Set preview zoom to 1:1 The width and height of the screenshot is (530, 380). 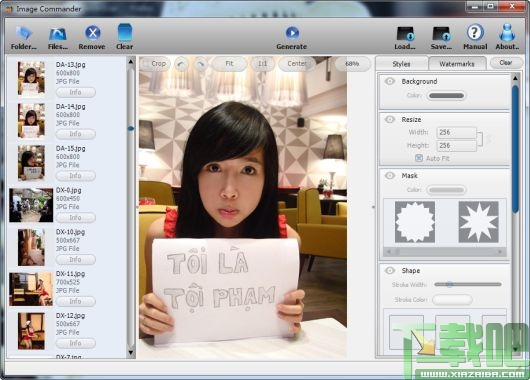click(x=262, y=64)
